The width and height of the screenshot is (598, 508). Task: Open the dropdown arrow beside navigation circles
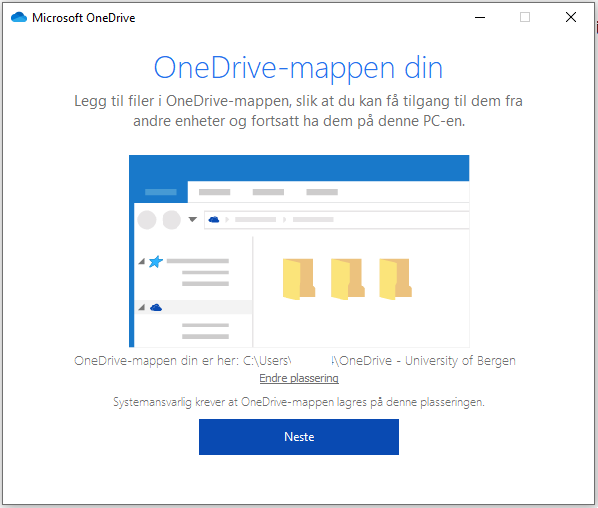[x=193, y=219]
